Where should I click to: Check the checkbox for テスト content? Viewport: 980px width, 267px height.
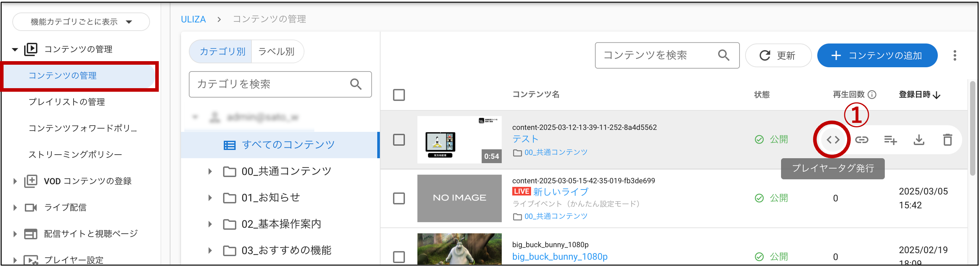click(x=399, y=140)
